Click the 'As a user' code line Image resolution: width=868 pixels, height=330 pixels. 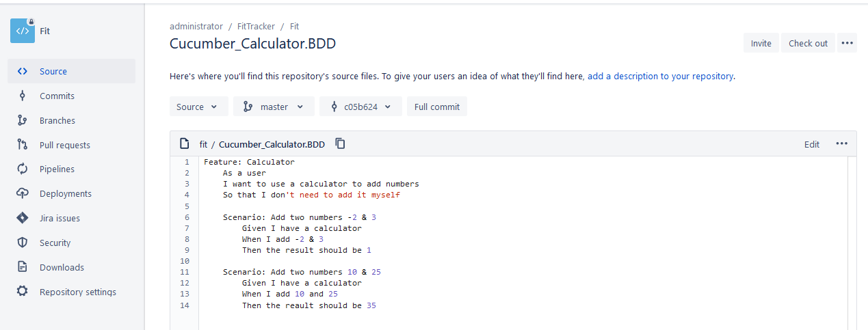click(244, 173)
